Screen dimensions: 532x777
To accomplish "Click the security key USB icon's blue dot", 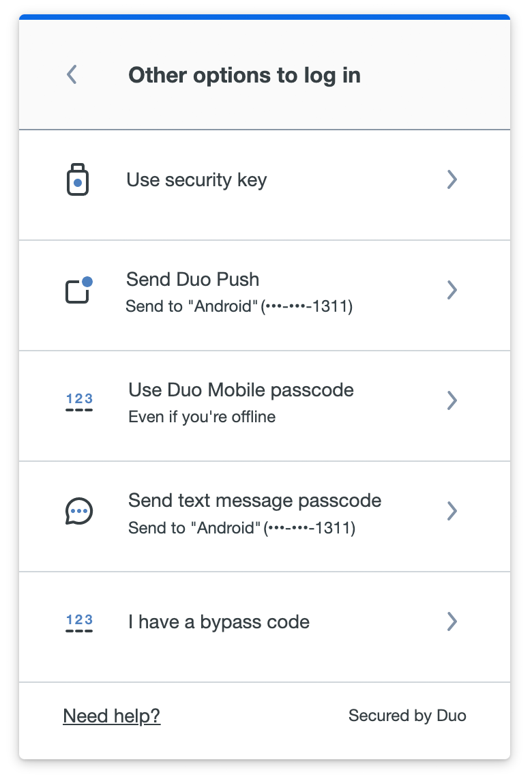I will [79, 181].
